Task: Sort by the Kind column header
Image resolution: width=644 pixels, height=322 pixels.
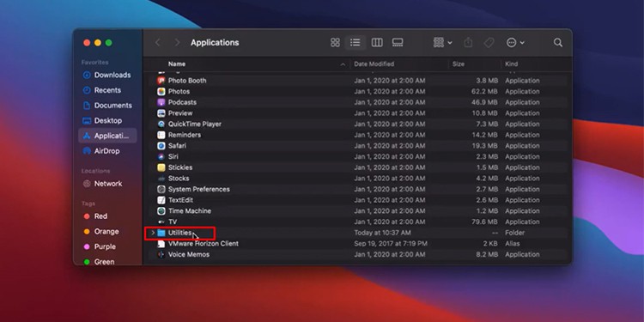Action: tap(512, 64)
